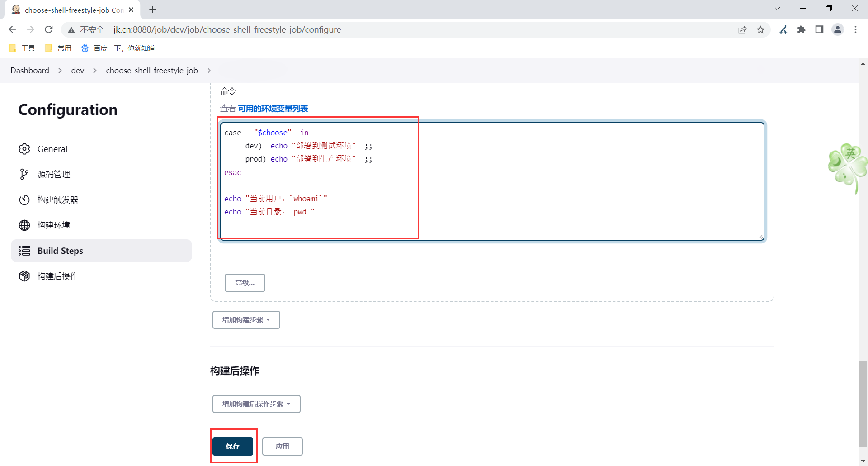Open the 常用 bookmarks folder

pyautogui.click(x=58, y=48)
